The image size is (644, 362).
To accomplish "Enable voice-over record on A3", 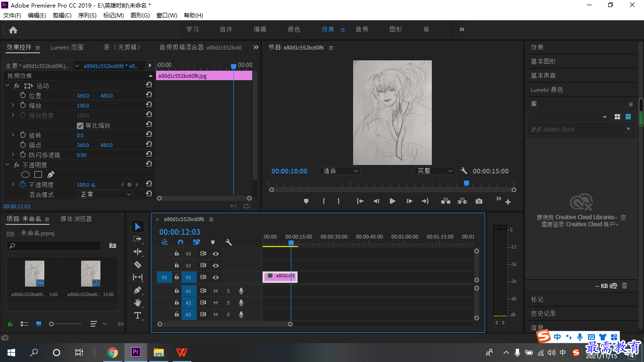I will pyautogui.click(x=241, y=314).
